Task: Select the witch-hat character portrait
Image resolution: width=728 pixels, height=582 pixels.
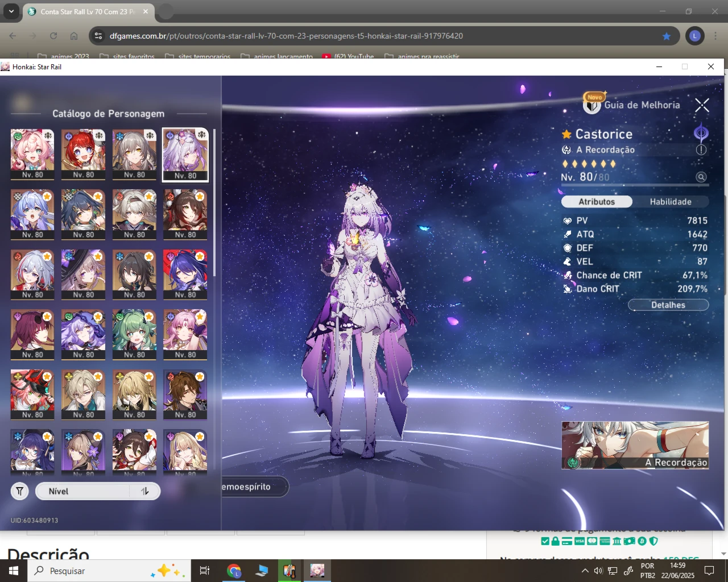Action: (x=83, y=275)
